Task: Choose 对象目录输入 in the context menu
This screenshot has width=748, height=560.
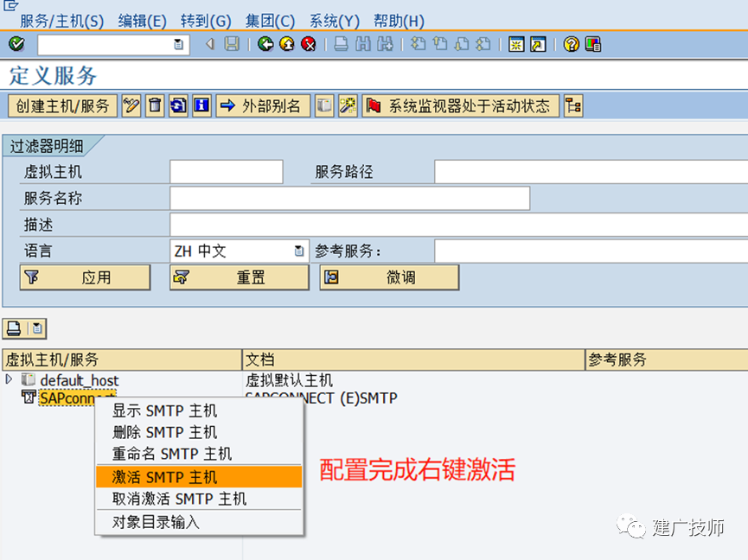Action: coord(199,522)
